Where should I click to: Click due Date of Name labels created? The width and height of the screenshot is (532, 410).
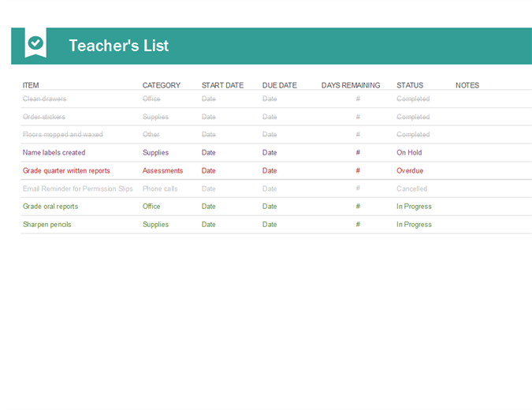(270, 152)
